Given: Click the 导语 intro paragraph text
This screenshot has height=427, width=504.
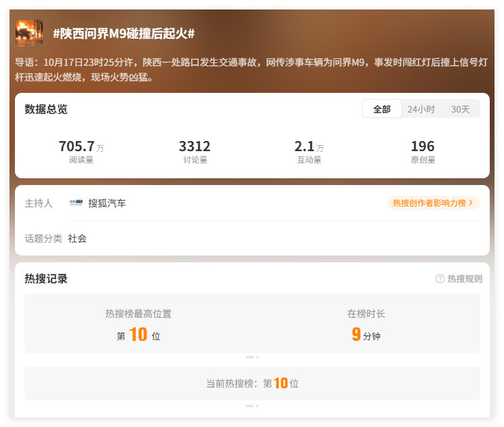Looking at the screenshot, I should (252, 70).
